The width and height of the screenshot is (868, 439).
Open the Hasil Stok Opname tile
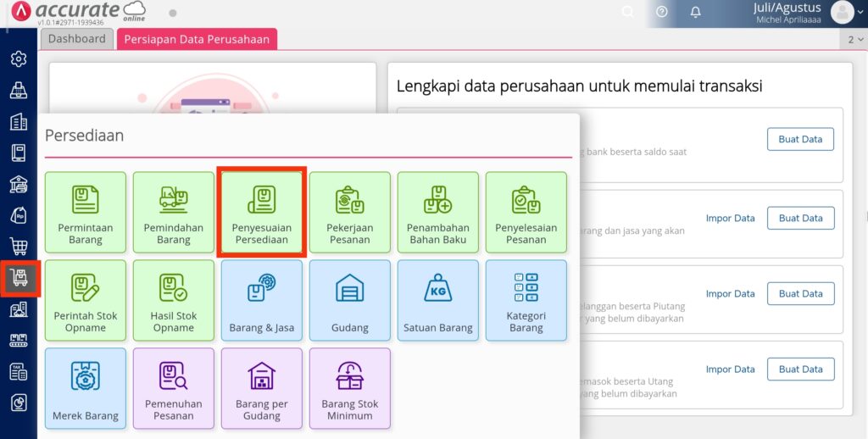(x=173, y=300)
